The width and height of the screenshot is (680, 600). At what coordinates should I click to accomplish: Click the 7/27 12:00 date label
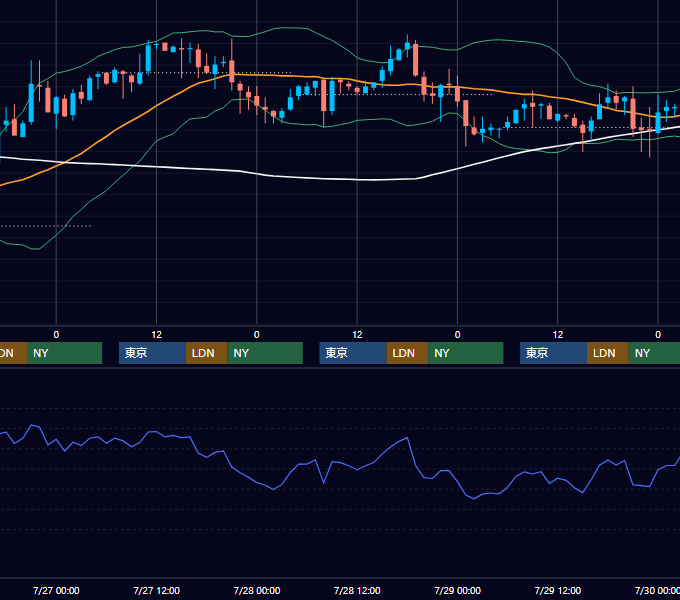(156, 590)
